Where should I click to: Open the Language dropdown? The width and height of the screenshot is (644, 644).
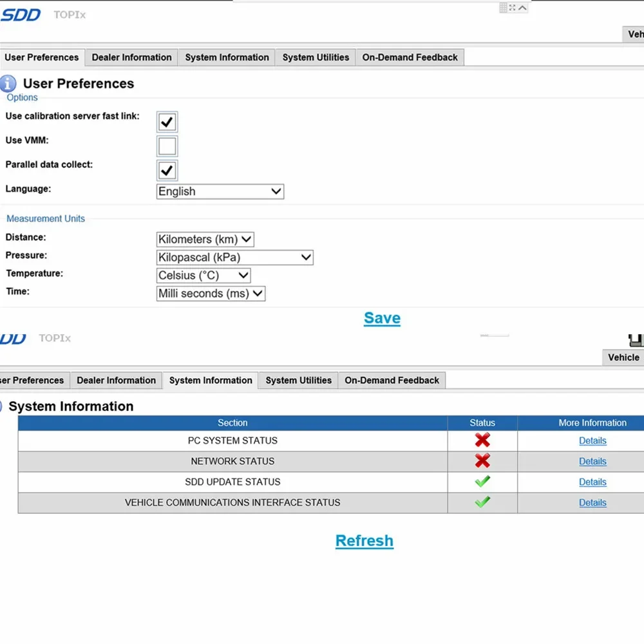(x=220, y=191)
